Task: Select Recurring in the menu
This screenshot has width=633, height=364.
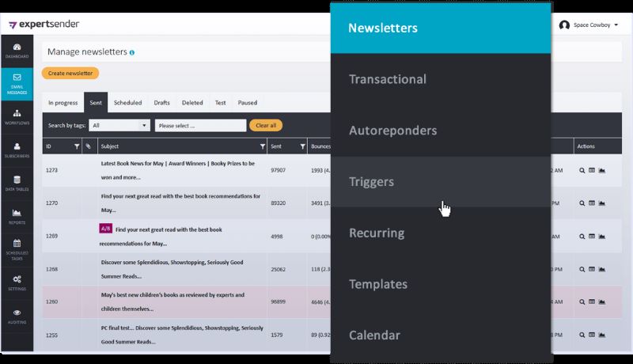Action: [441, 233]
